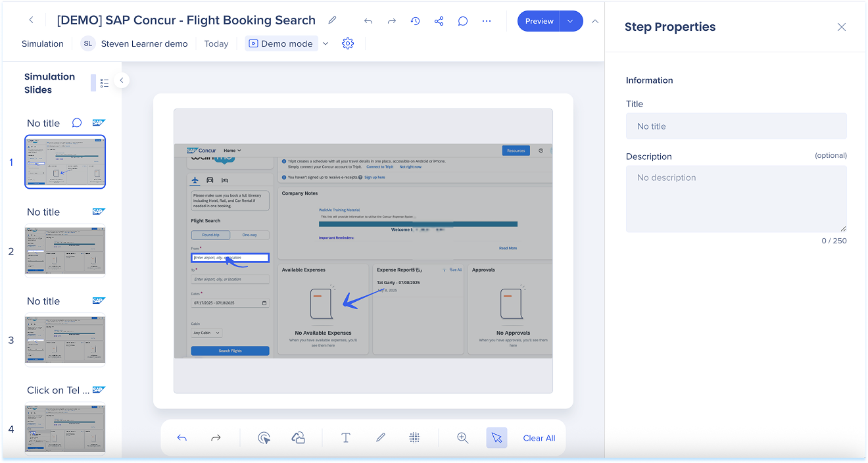Click the share icon in header
868x463 pixels.
[x=439, y=21]
